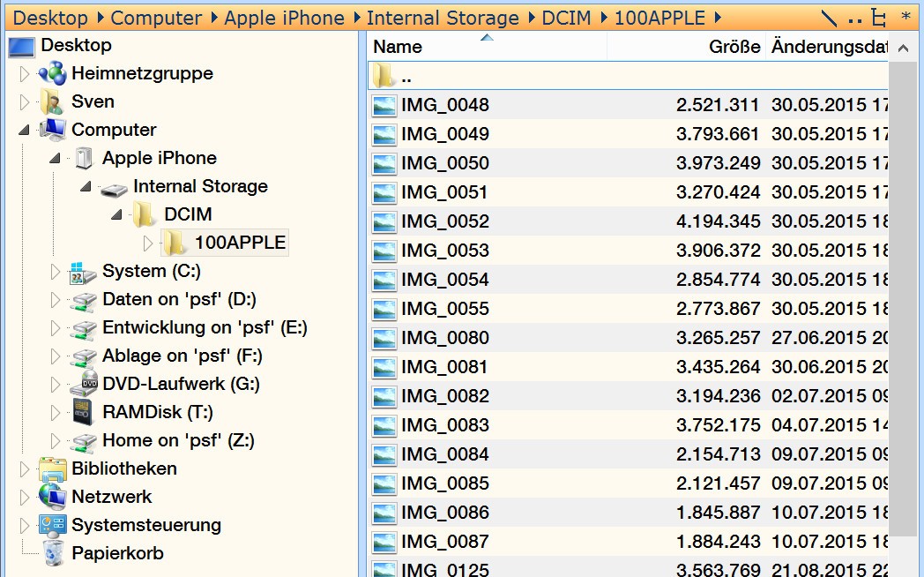Image resolution: width=924 pixels, height=577 pixels.
Task: Open dropdown arrow after 100APPLE in breadcrumb
Action: pyautogui.click(x=716, y=18)
